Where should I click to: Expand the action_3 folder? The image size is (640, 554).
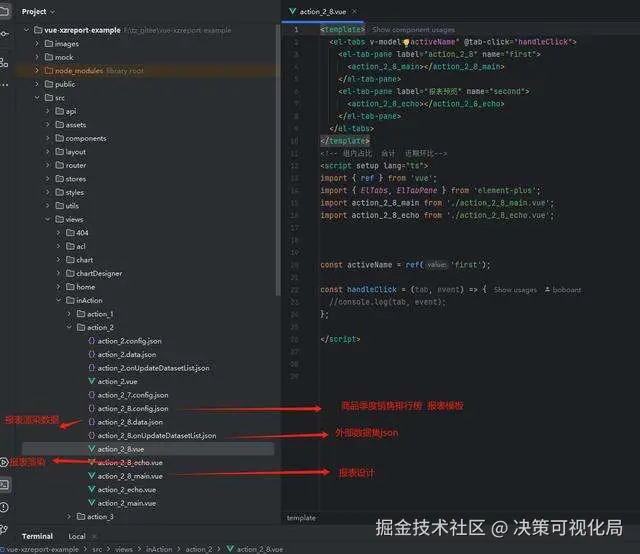point(69,516)
